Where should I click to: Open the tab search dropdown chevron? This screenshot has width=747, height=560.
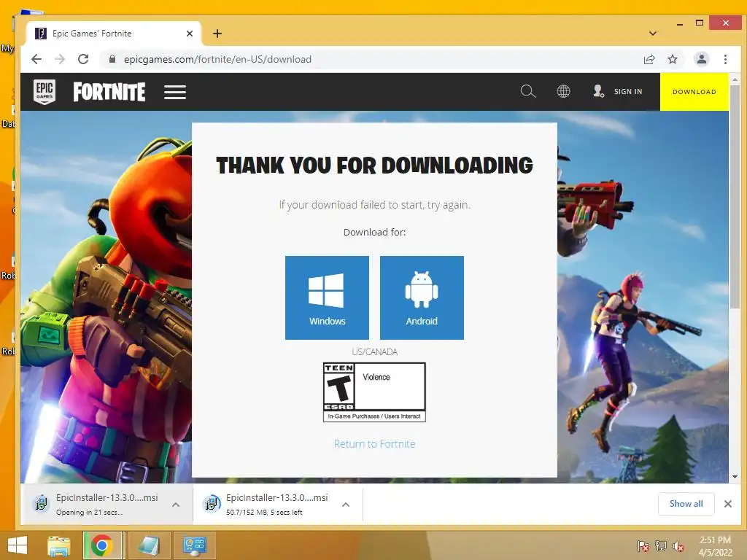coord(653,34)
